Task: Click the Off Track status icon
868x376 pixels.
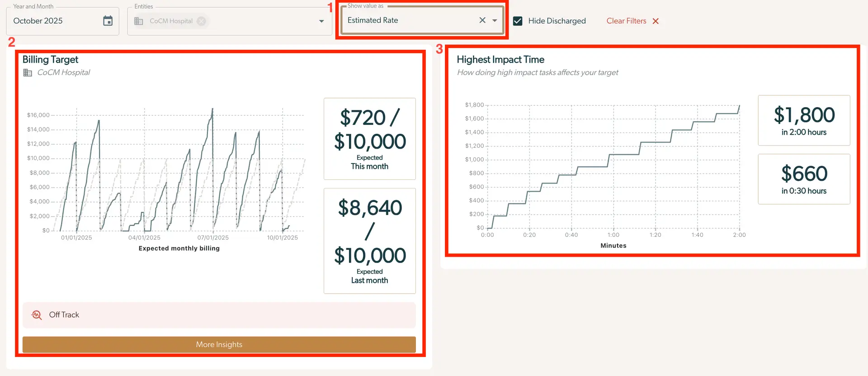Action: click(37, 315)
